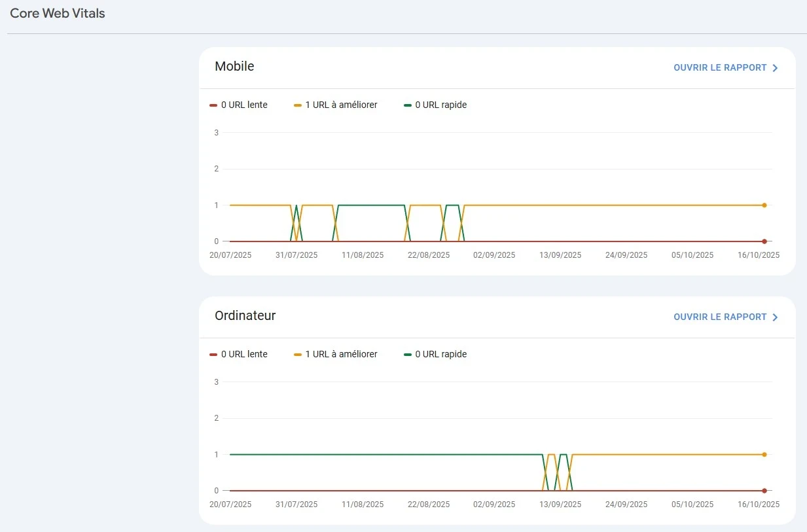807x532 pixels.
Task: Toggle the "0 URL rapide" legend in Mobile chart
Action: pos(435,105)
